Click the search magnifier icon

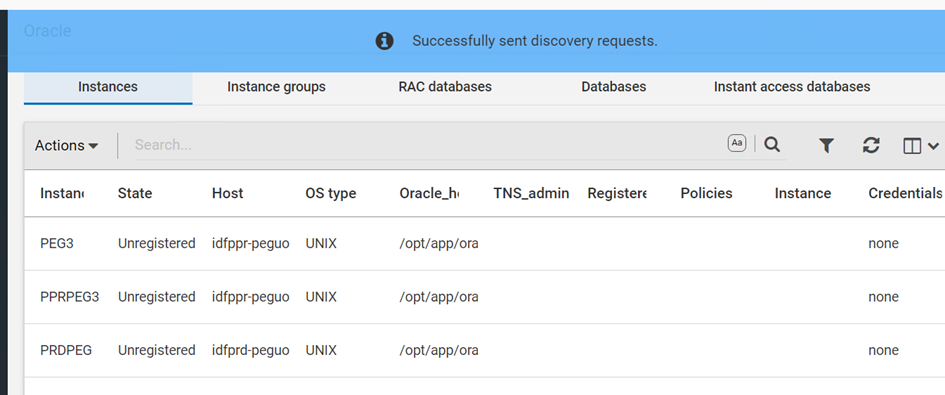point(772,145)
